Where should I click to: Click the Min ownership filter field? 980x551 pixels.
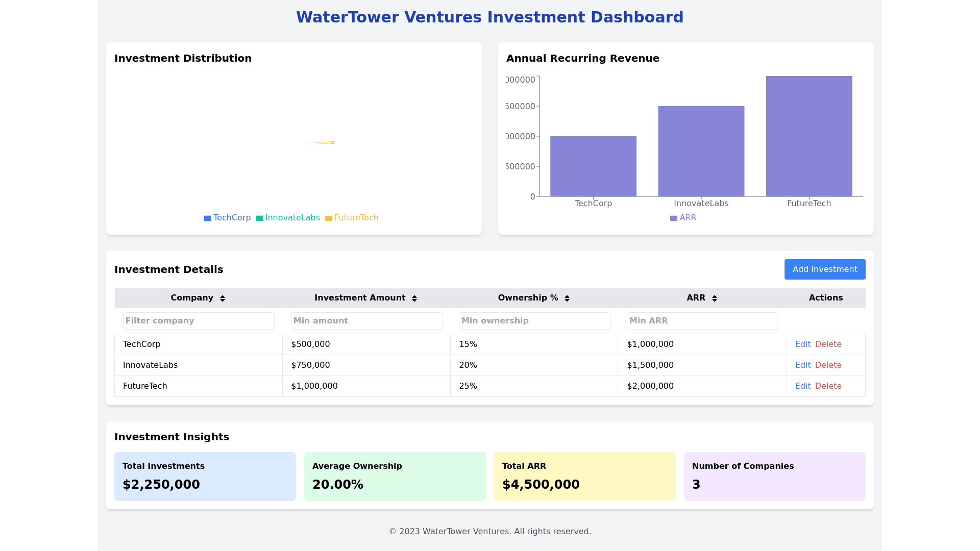[x=534, y=321]
